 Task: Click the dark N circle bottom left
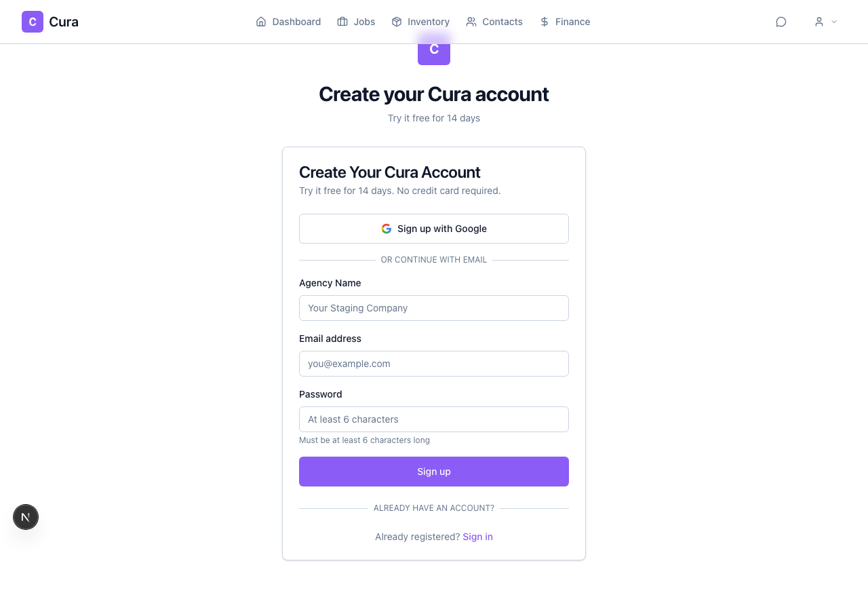coord(26,517)
